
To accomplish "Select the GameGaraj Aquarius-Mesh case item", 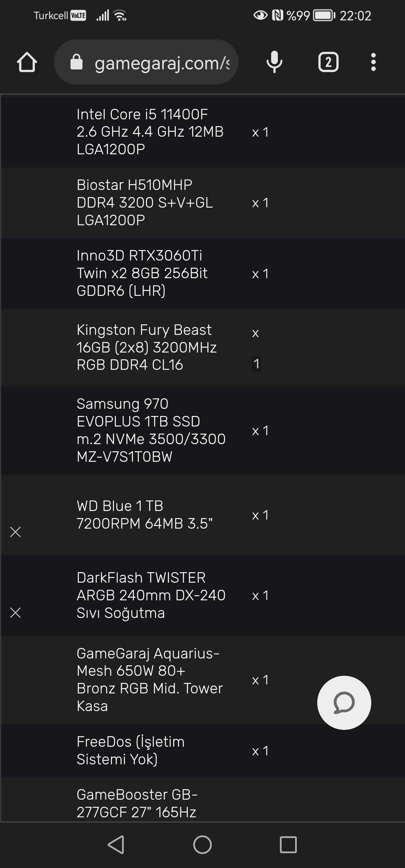I will pos(150,680).
